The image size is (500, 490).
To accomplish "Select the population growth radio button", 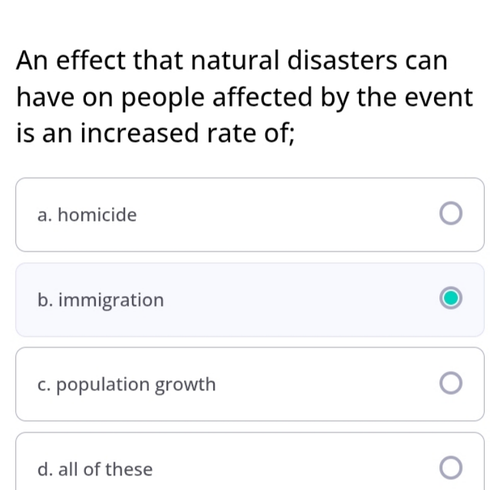I will pos(451,383).
